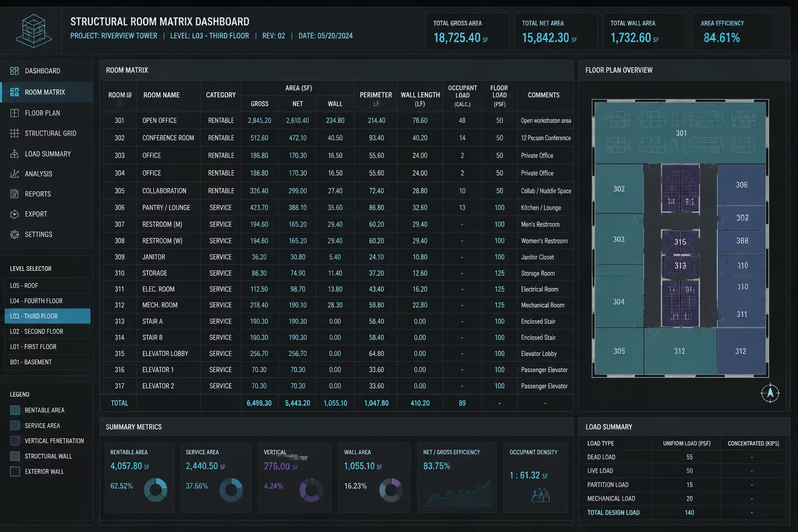Click room 301 on the floor plan

[x=681, y=133]
